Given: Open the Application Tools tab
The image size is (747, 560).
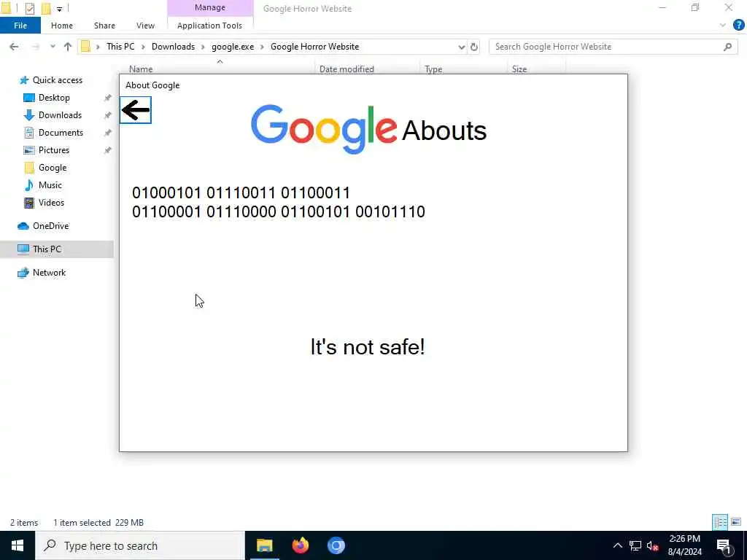Looking at the screenshot, I should click(209, 26).
